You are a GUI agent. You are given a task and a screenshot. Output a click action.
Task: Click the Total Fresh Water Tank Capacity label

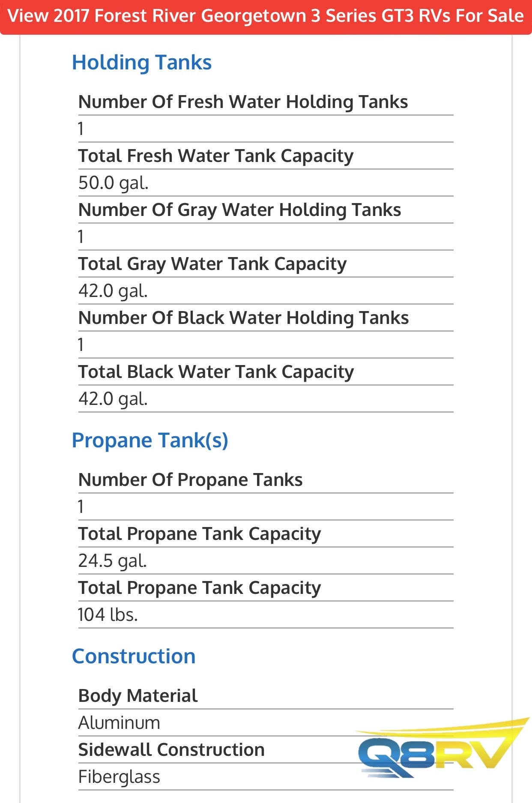[x=216, y=156]
